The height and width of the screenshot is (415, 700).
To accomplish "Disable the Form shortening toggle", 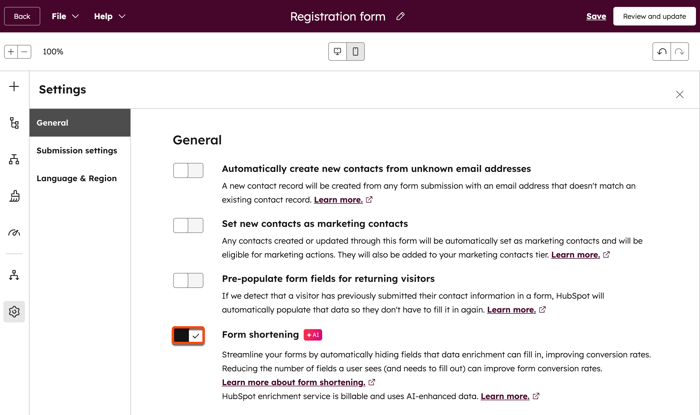I will 188,336.
